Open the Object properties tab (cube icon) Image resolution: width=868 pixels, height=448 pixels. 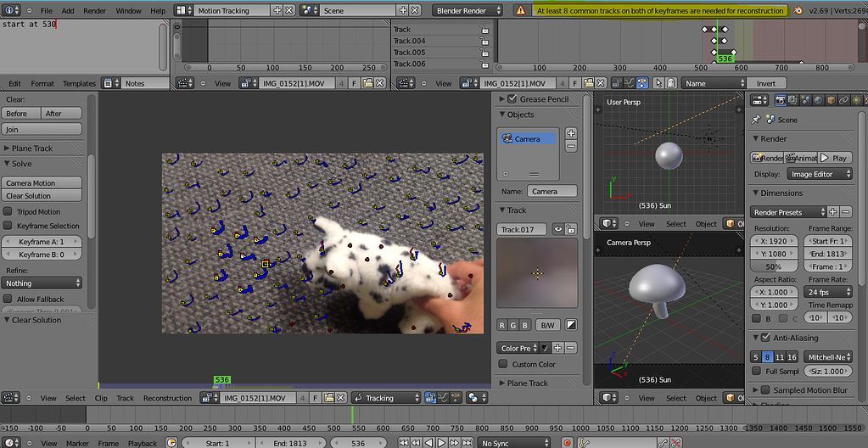[832, 100]
